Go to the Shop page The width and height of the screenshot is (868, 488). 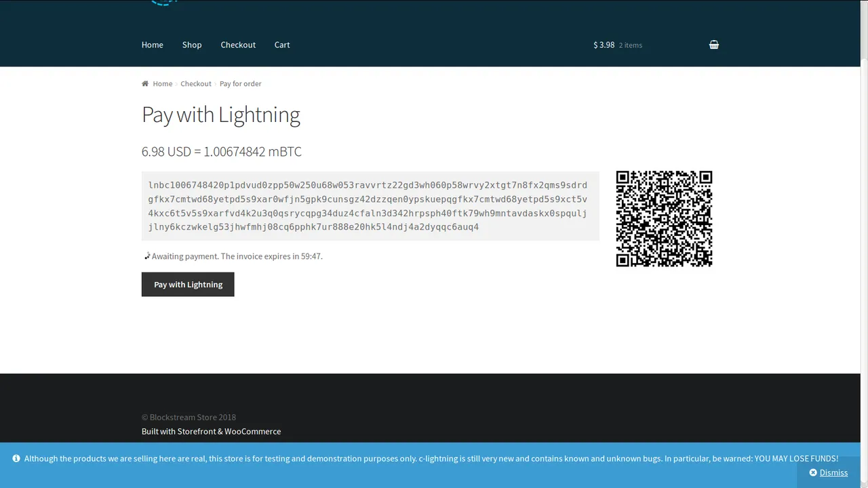[192, 45]
